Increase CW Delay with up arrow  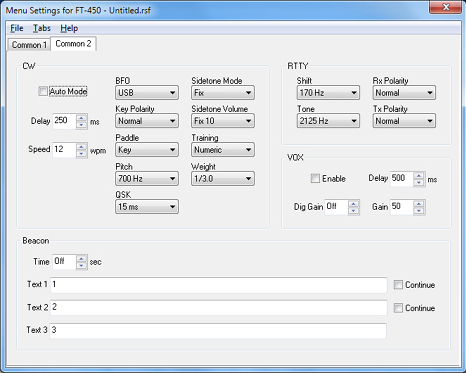click(x=82, y=118)
